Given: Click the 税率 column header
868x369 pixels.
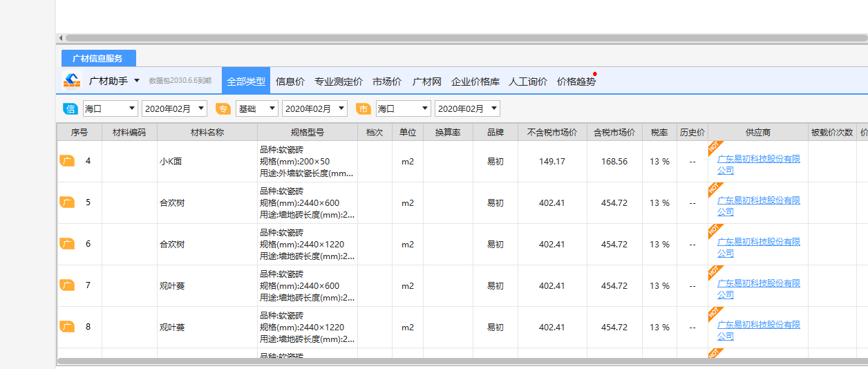Looking at the screenshot, I should (x=659, y=132).
